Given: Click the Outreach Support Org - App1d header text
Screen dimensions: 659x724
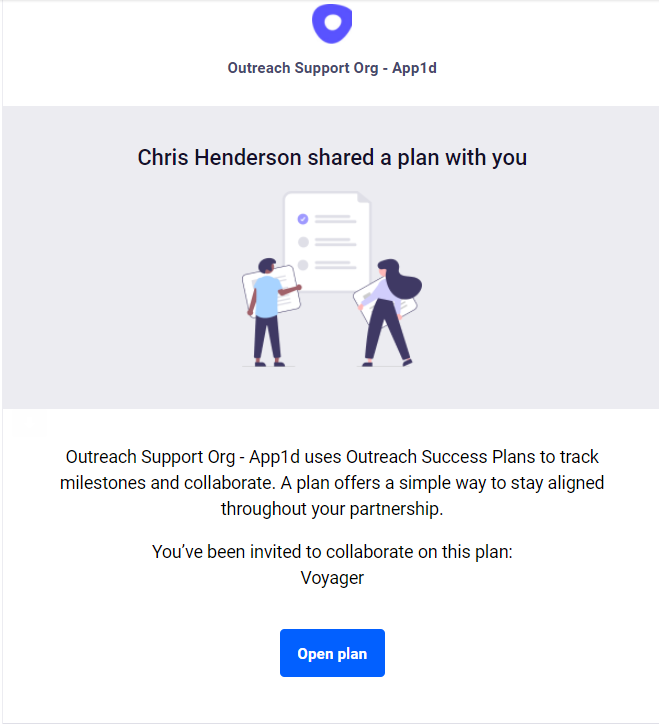Looking at the screenshot, I should (x=332, y=68).
